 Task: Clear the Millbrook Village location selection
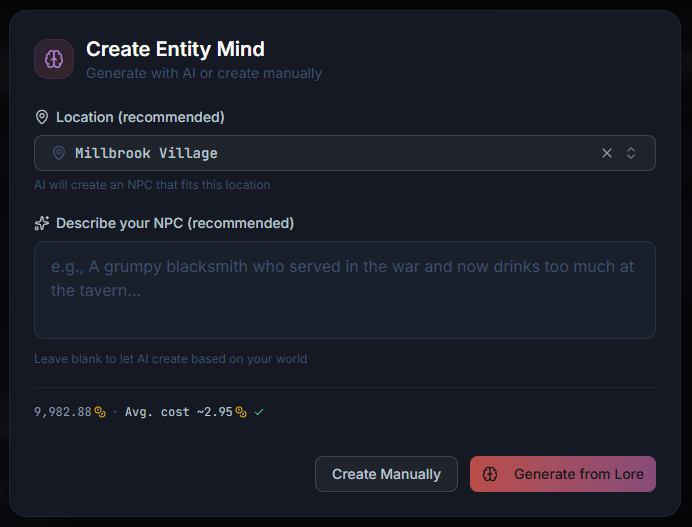607,153
